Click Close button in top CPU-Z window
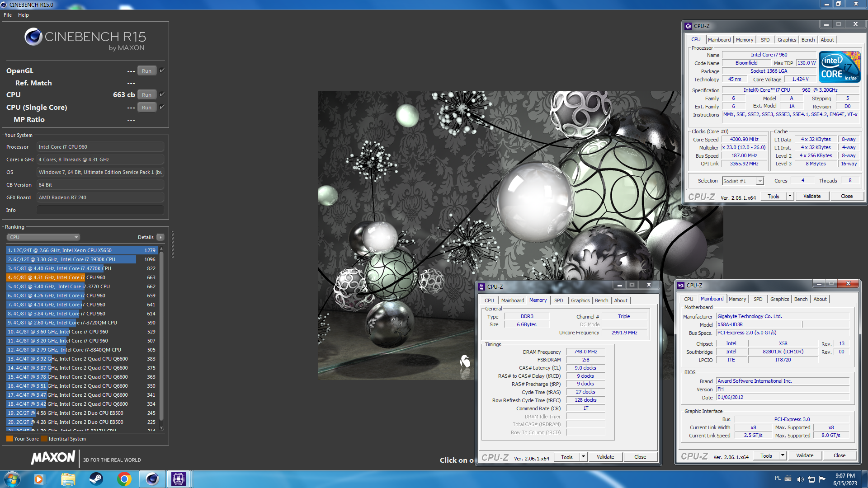The width and height of the screenshot is (868, 488). [x=847, y=196]
